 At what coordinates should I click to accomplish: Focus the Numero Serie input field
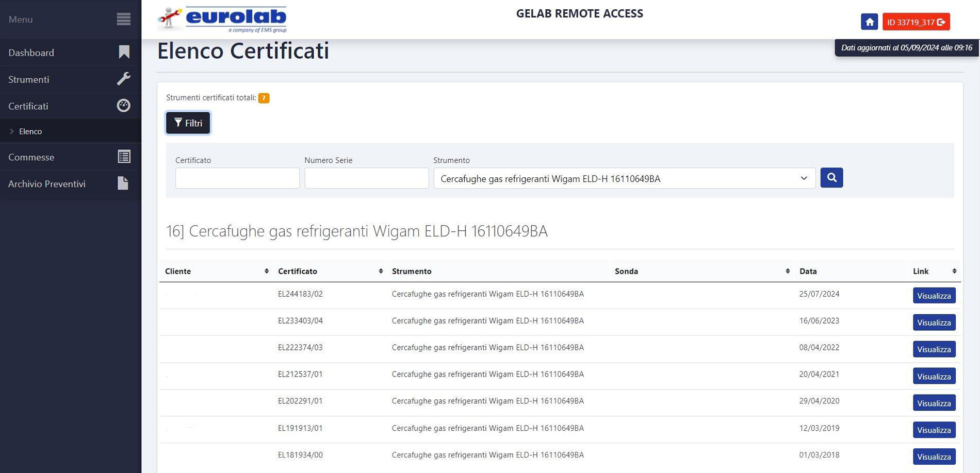pyautogui.click(x=366, y=178)
